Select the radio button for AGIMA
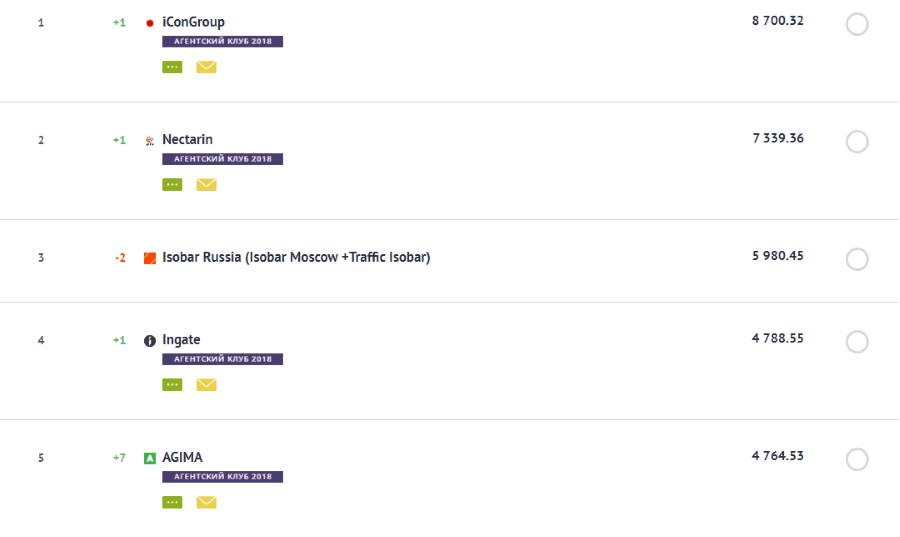900x537 pixels. click(x=857, y=460)
